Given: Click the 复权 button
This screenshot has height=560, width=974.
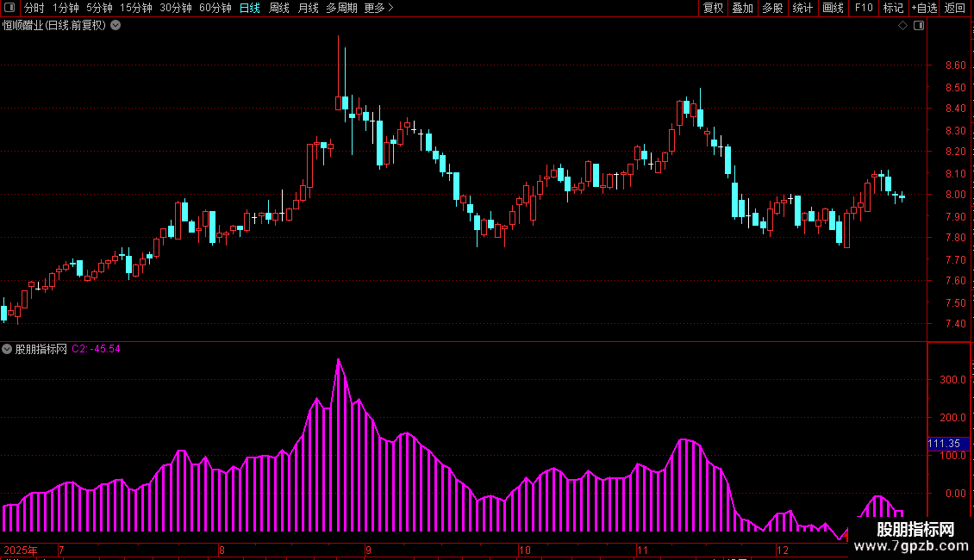Looking at the screenshot, I should [x=713, y=8].
